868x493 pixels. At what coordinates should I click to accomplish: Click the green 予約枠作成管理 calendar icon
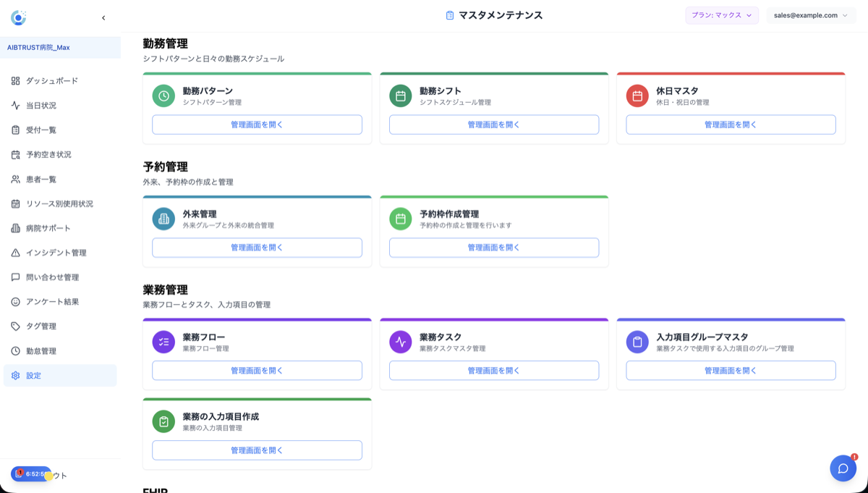tap(401, 218)
